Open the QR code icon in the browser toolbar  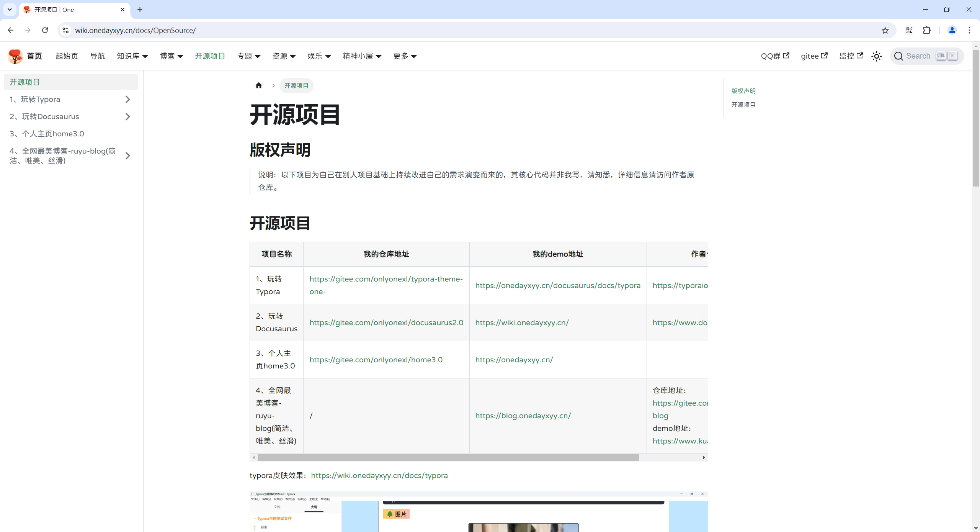pyautogui.click(x=909, y=30)
